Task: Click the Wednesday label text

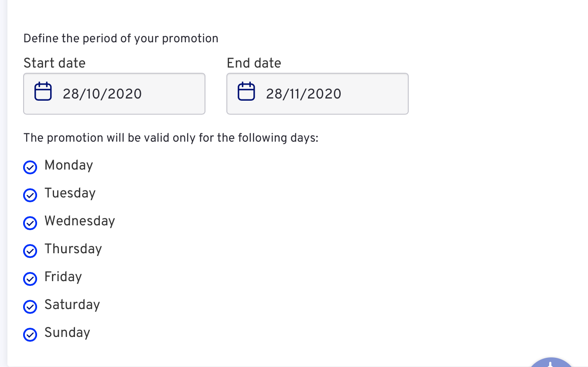Action: pyautogui.click(x=80, y=221)
